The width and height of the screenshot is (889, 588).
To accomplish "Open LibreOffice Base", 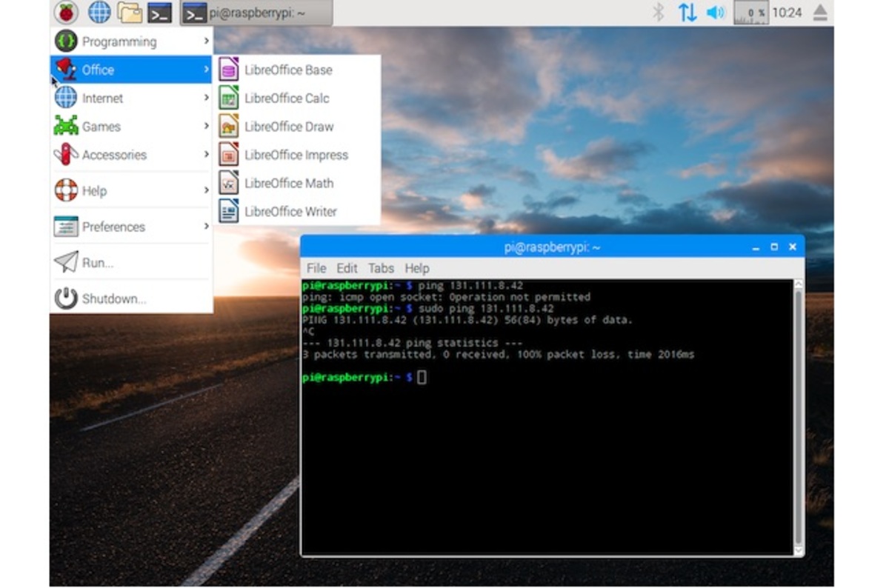I will (287, 70).
